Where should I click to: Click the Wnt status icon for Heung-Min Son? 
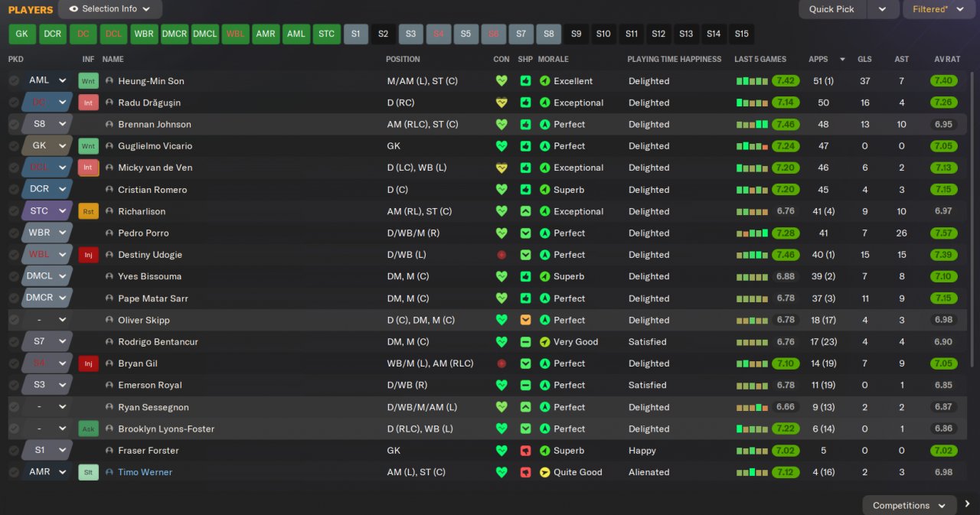tap(88, 80)
